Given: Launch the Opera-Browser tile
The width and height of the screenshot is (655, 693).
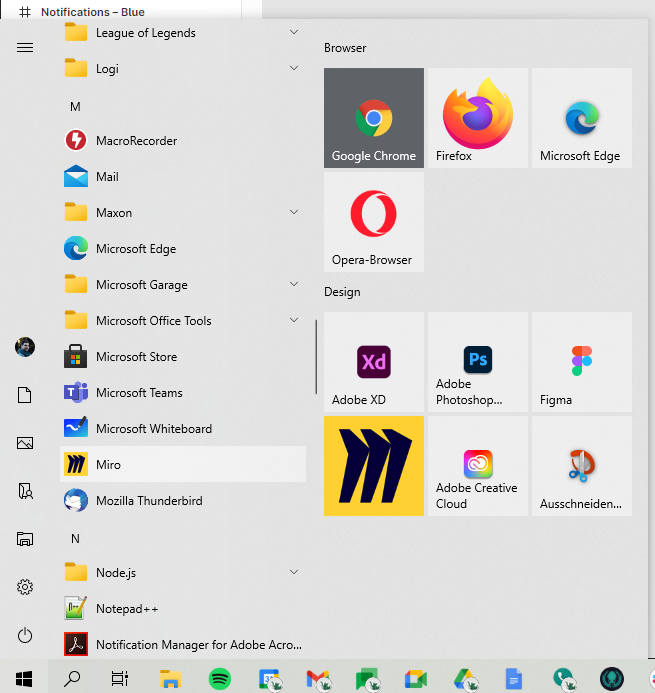Looking at the screenshot, I should click(x=373, y=222).
